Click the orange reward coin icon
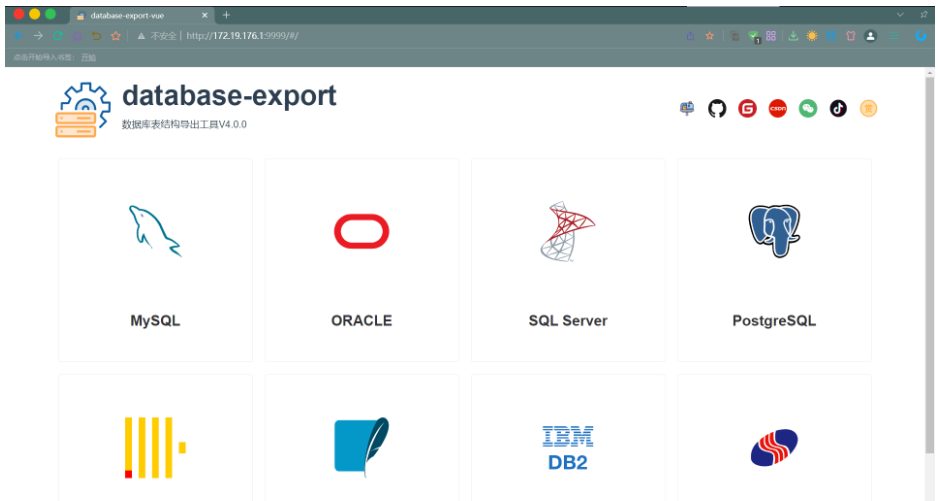Image resolution: width=938 pixels, height=501 pixels. pos(868,108)
